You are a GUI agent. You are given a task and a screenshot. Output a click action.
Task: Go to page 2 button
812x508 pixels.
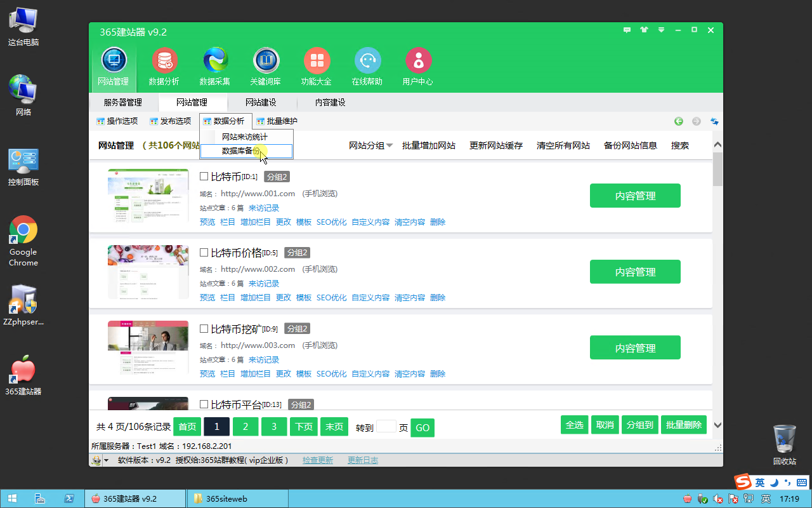tap(246, 427)
